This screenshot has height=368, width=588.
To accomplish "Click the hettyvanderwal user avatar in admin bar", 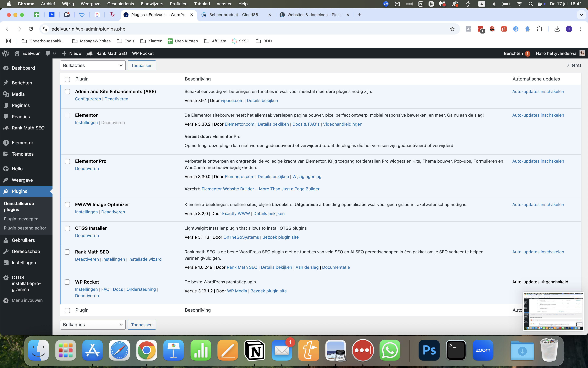I will point(582,53).
